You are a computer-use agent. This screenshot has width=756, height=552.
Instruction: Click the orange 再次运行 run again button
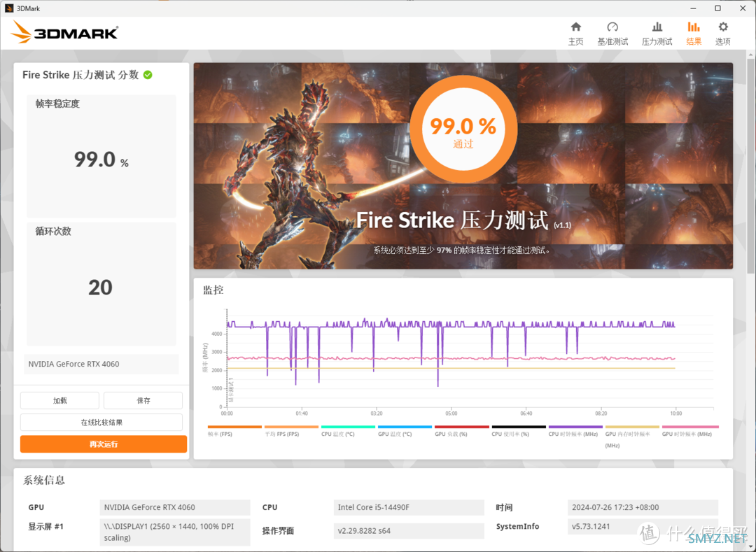[x=104, y=444]
